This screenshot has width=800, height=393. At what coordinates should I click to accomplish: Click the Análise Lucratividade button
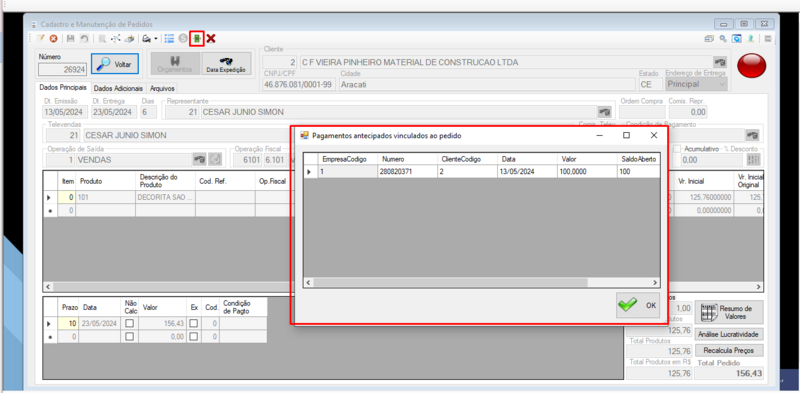point(729,334)
